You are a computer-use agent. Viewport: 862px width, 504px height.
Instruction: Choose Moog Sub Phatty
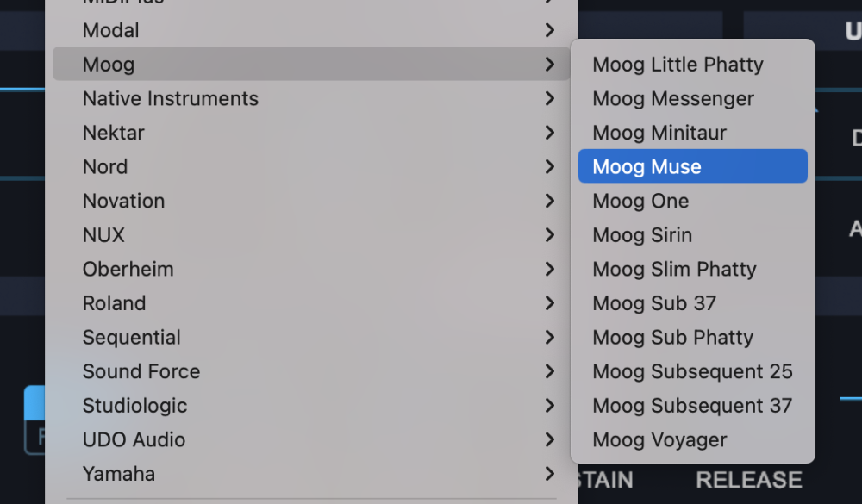(x=672, y=337)
